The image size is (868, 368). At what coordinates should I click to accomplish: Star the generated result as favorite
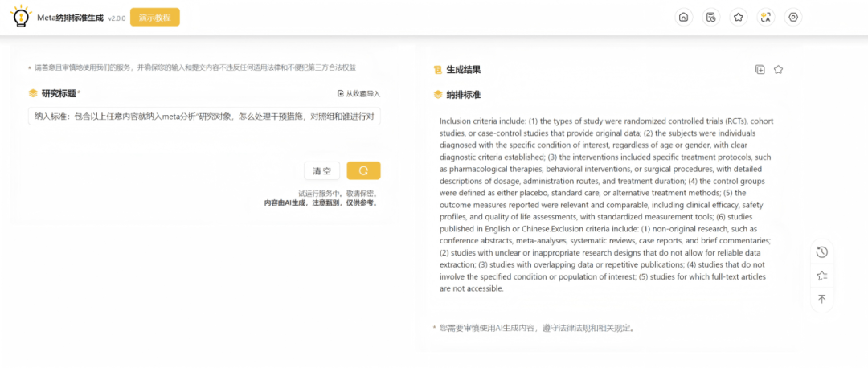click(x=778, y=70)
